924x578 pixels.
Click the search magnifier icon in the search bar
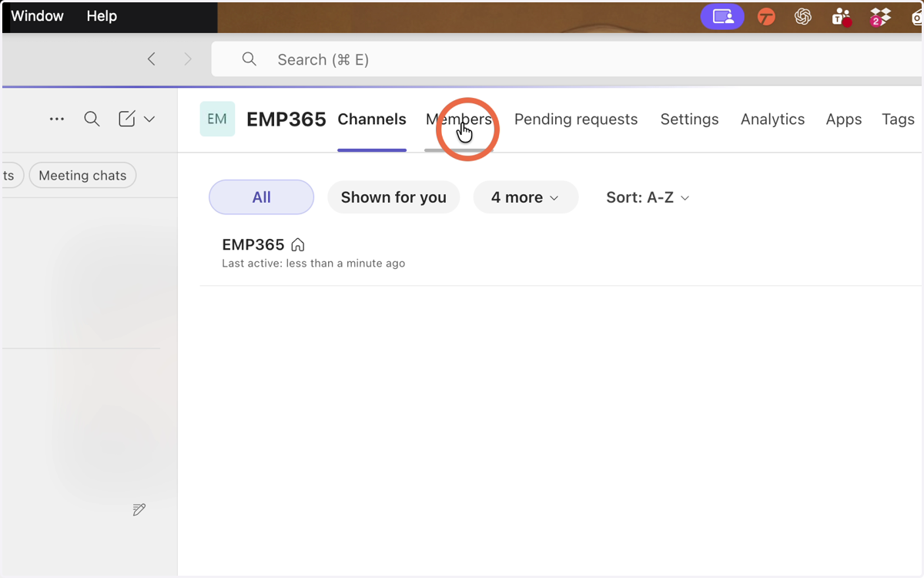[x=249, y=59]
